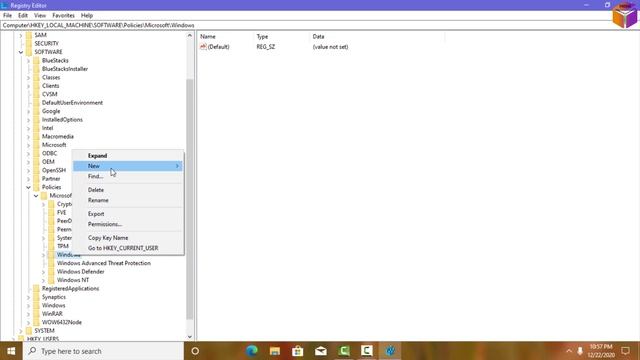This screenshot has height=360, width=640.
Task: Expand the Intel key
Action: point(29,128)
